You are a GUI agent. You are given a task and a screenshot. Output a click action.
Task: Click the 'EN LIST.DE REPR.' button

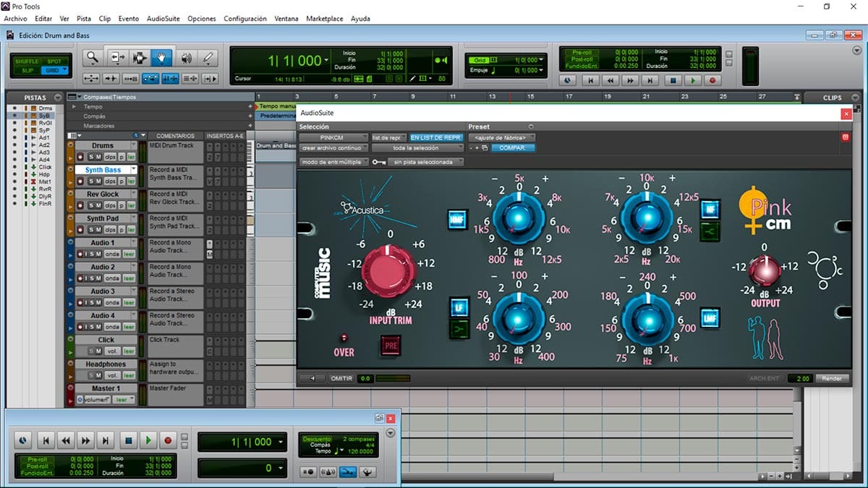(x=436, y=137)
